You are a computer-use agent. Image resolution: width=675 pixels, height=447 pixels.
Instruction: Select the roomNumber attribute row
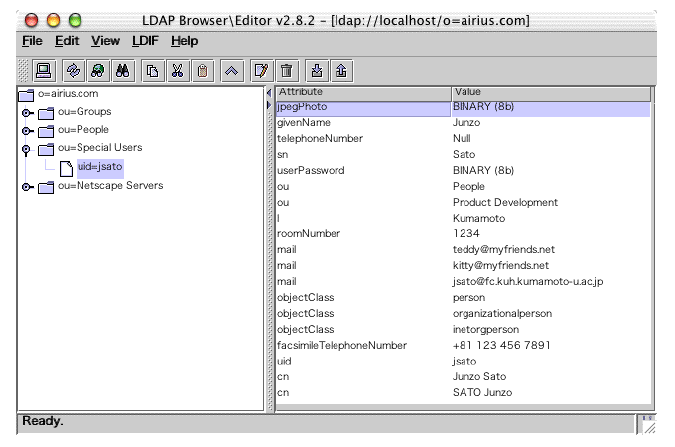click(x=463, y=233)
